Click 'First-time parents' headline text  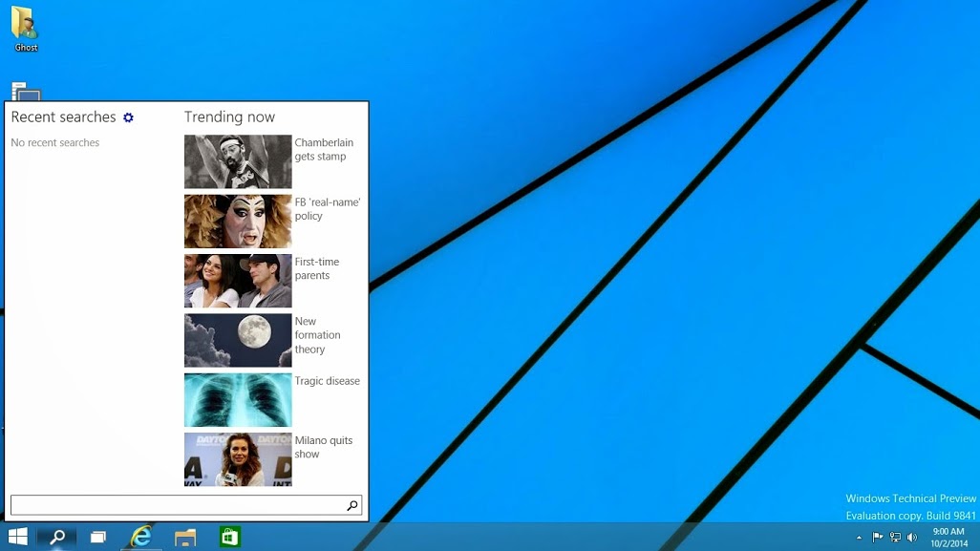317,268
